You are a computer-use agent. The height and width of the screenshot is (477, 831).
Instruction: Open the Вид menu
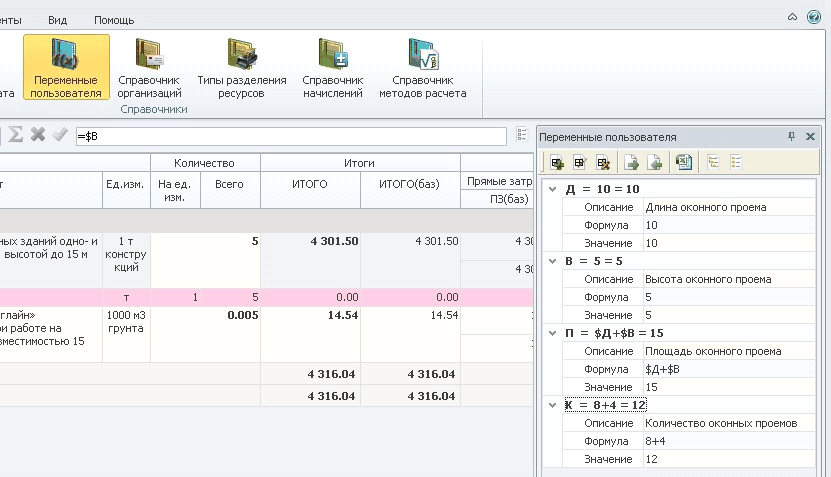click(x=58, y=20)
